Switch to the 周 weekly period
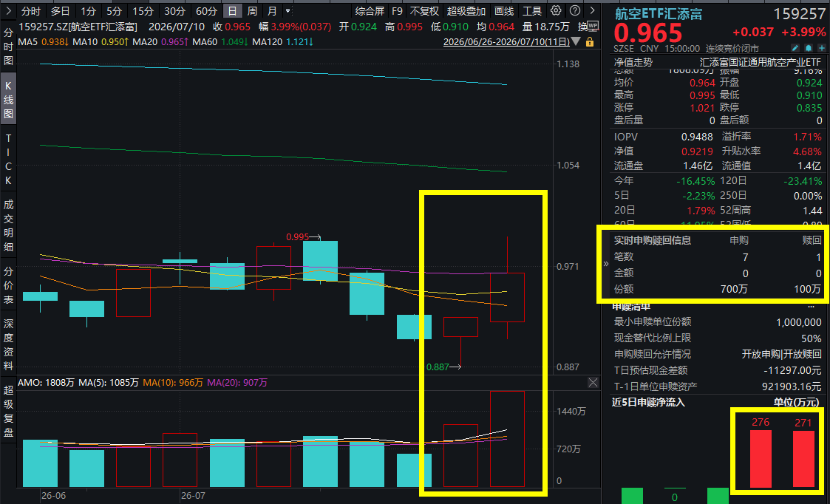 [x=253, y=10]
